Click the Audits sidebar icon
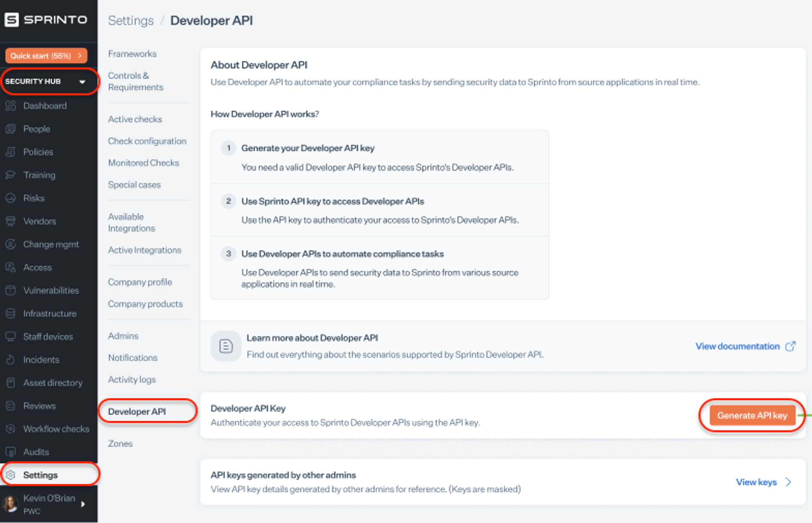812x523 pixels. coord(11,452)
